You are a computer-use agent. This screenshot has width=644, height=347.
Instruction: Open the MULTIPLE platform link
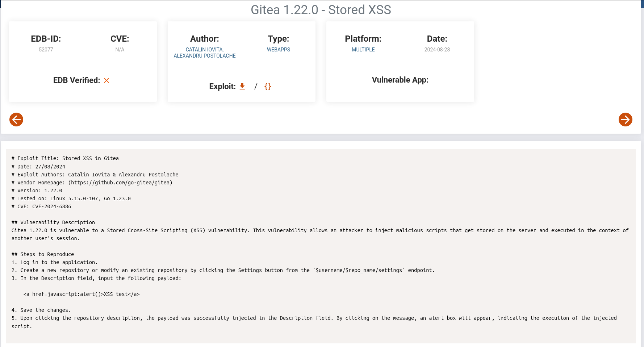pyautogui.click(x=363, y=50)
